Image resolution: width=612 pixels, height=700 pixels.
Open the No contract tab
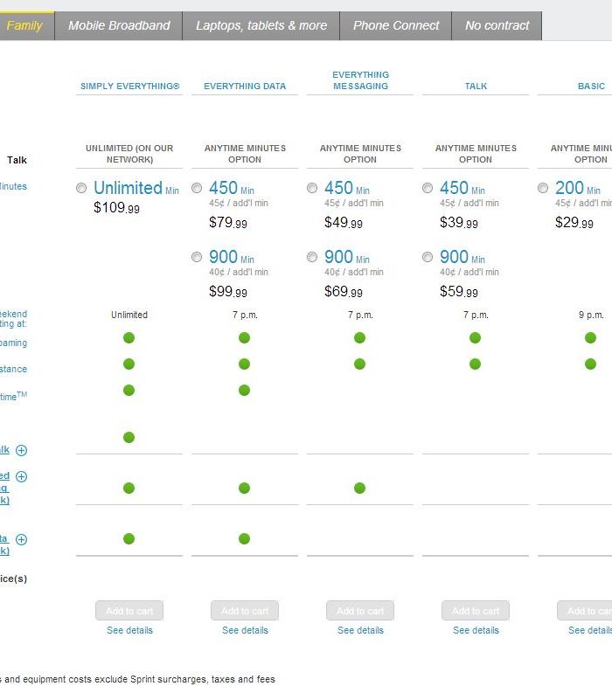click(497, 26)
